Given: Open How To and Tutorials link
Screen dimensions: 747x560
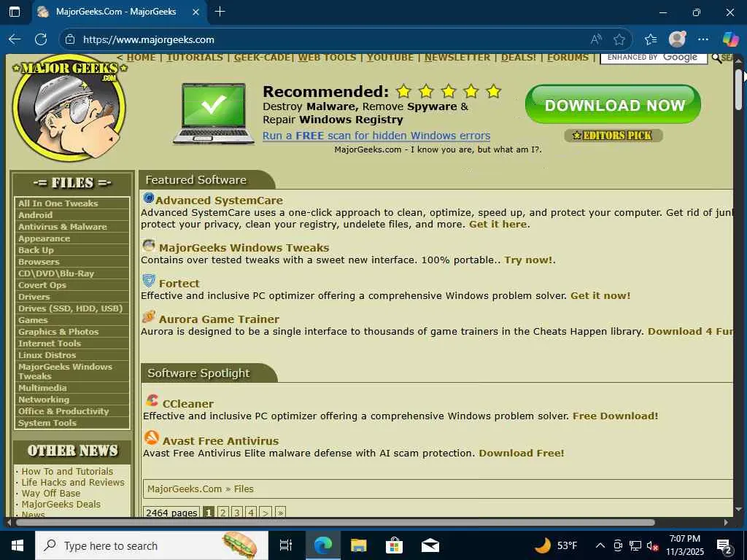Looking at the screenshot, I should (x=67, y=472).
